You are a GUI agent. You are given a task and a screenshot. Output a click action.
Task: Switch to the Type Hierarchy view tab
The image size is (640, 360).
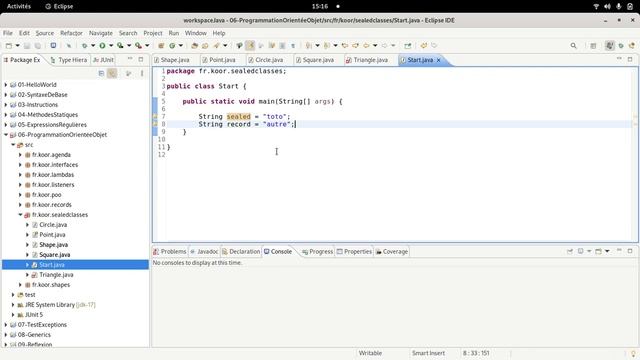coord(69,60)
